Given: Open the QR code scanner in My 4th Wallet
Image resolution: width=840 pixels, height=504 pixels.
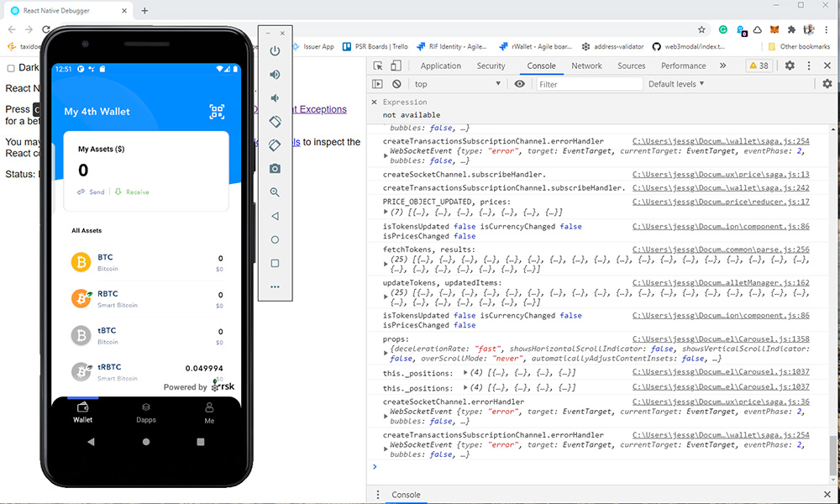Looking at the screenshot, I should point(217,111).
